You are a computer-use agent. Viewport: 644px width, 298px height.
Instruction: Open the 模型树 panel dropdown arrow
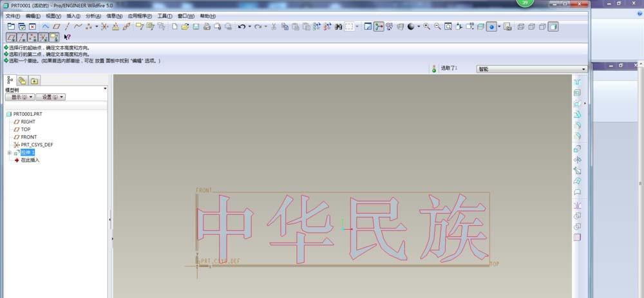point(105,89)
